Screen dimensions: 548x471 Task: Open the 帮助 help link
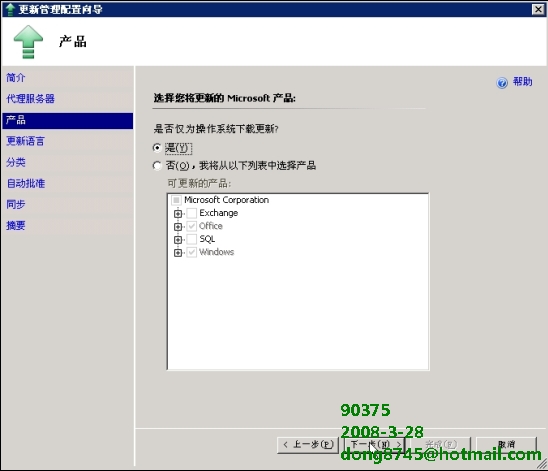522,82
